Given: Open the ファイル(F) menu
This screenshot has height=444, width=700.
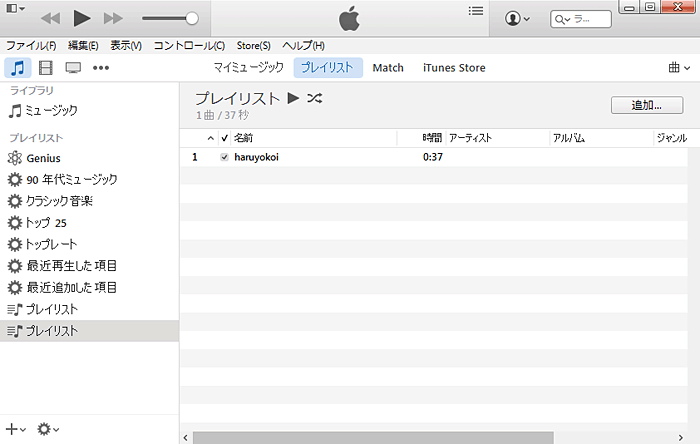Looking at the screenshot, I should point(31,46).
